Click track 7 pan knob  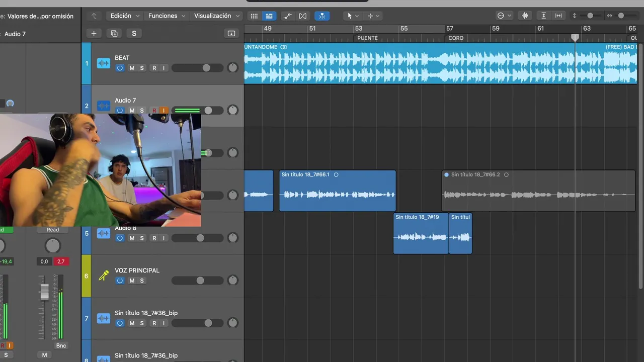click(x=232, y=323)
